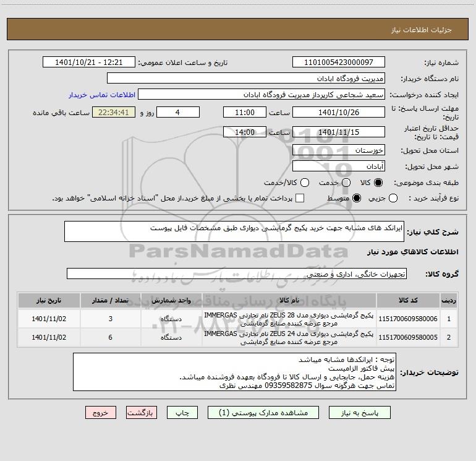The height and width of the screenshot is (461, 476).
Task: Click the ZEUS 24 product name cell
Action: click(x=289, y=338)
